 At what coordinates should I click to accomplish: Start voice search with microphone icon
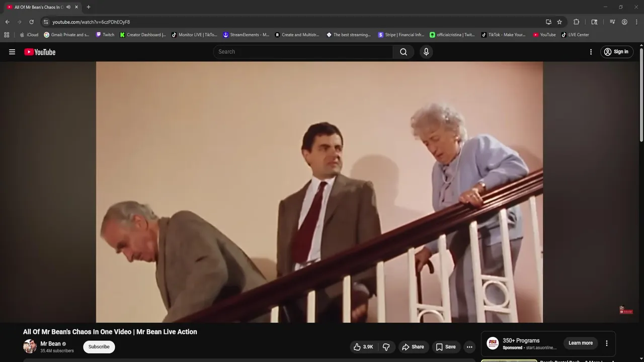click(x=426, y=52)
